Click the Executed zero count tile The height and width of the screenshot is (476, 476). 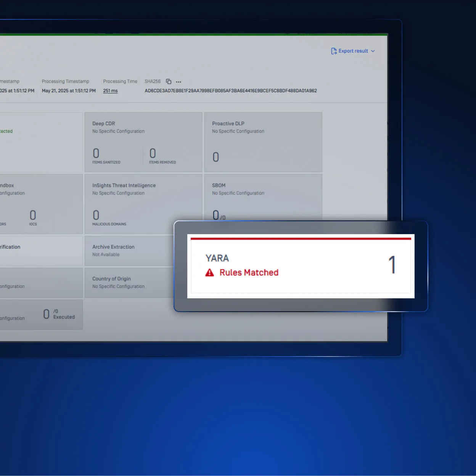point(47,314)
